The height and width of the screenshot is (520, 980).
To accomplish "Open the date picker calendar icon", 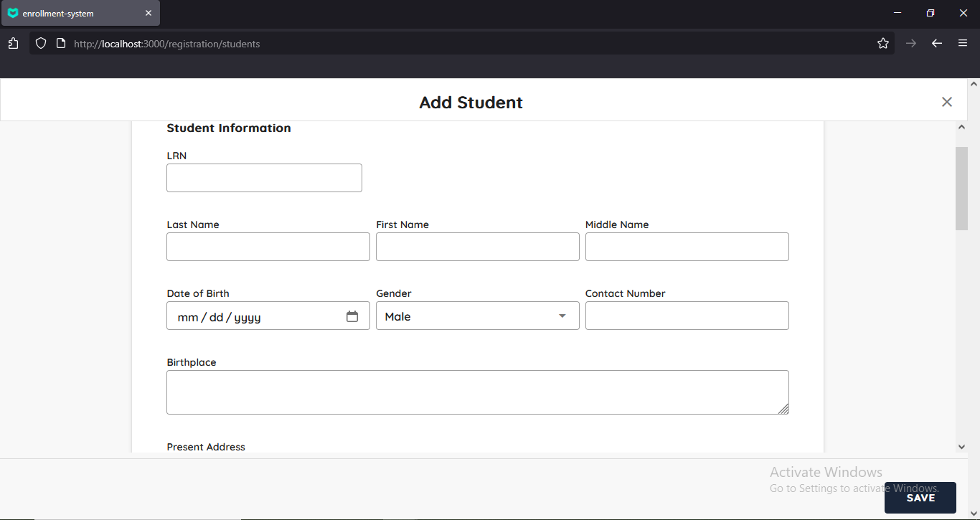I will click(352, 316).
